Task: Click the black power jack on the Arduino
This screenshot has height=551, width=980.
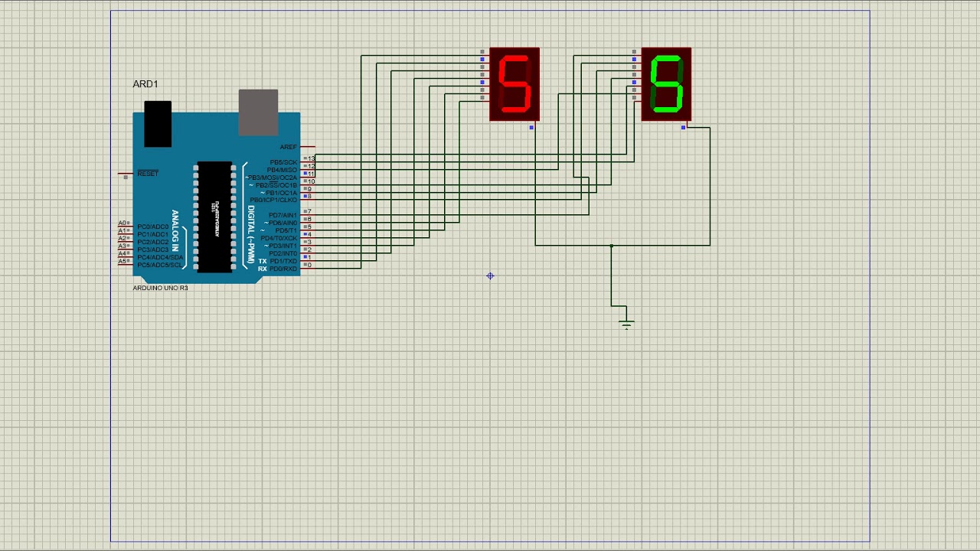Action: coord(158,123)
